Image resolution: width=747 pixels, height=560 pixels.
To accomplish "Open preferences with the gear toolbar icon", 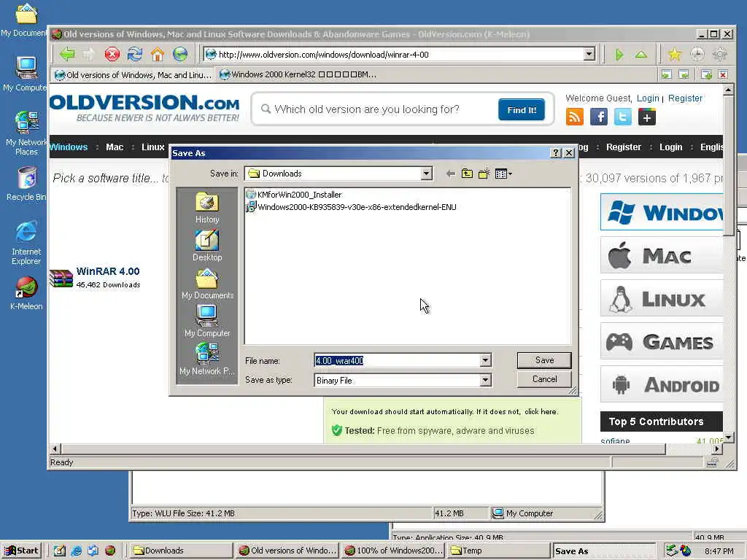I will click(719, 54).
